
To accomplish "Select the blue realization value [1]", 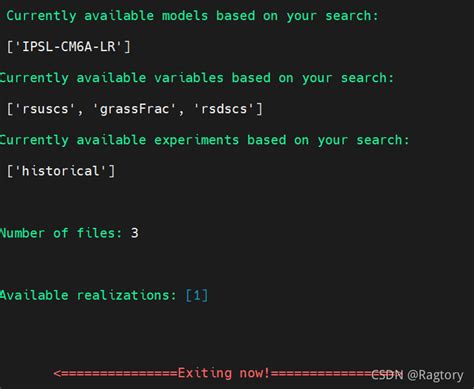I will tap(197, 296).
